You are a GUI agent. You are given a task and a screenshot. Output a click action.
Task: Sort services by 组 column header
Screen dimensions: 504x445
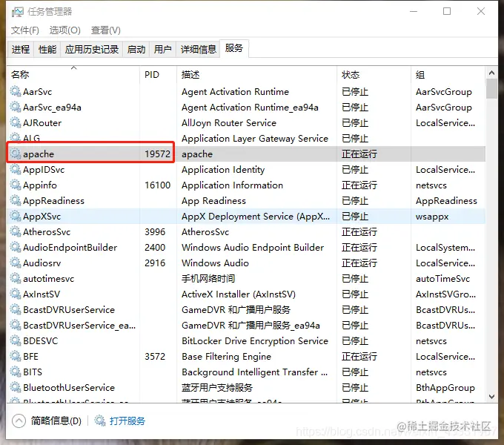pyautogui.click(x=448, y=75)
